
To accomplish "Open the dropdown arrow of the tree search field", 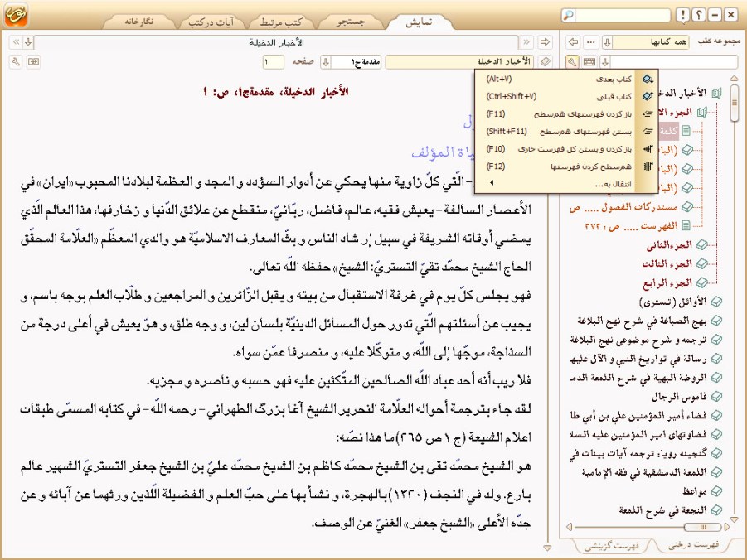I will coord(605,61).
